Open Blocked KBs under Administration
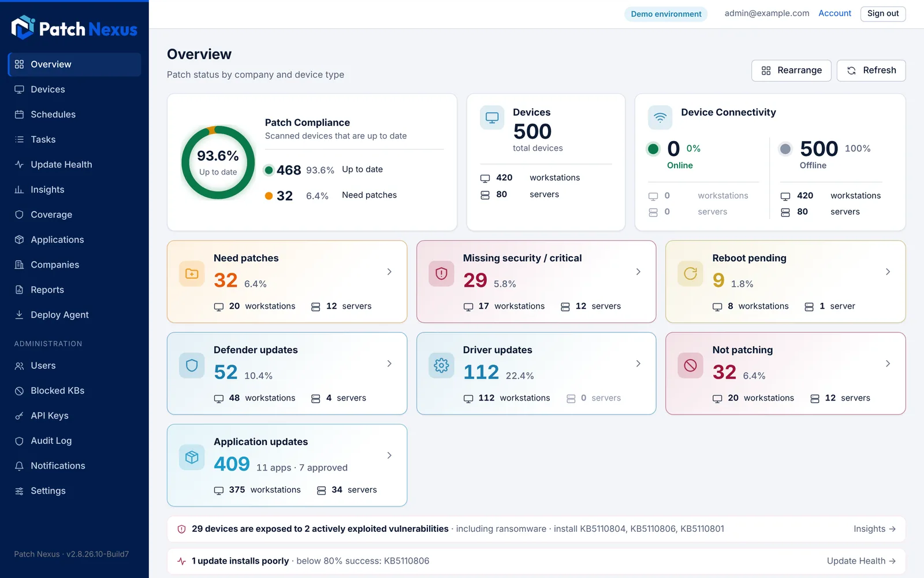The width and height of the screenshot is (924, 578). click(74, 391)
